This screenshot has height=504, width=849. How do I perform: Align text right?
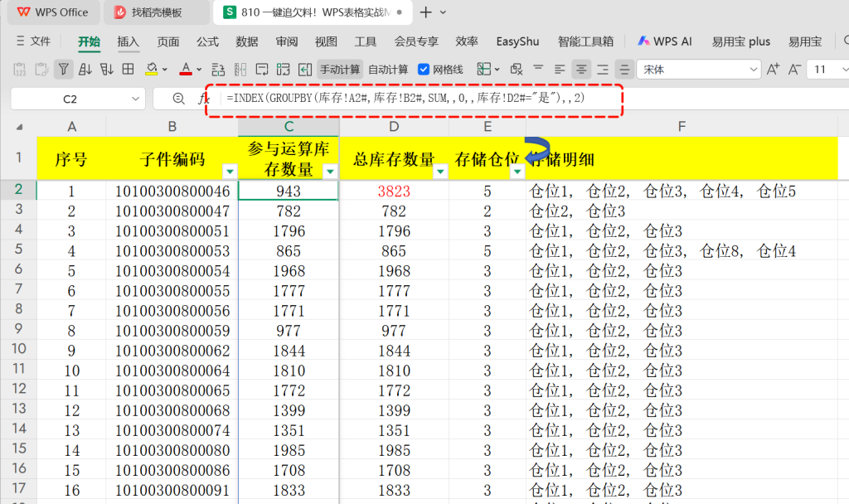[x=603, y=70]
